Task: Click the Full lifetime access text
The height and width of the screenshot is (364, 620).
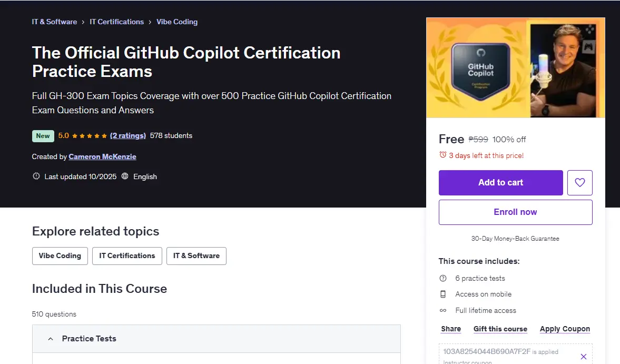Action: point(486,311)
